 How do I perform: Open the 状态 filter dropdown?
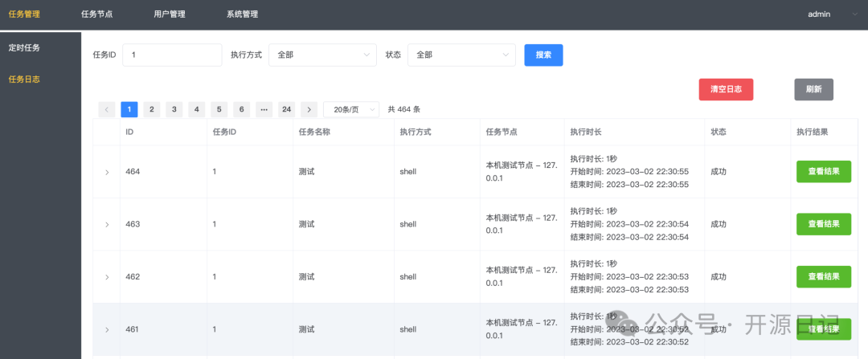tap(461, 55)
